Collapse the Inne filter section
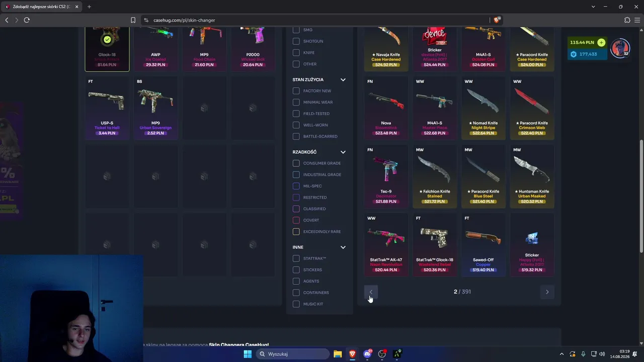 [343, 247]
